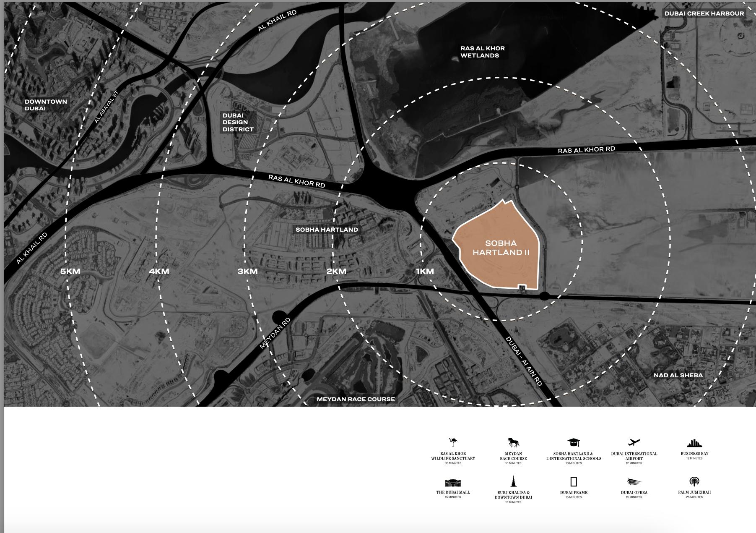Viewport: 756px width, 533px height.
Task: Click the 'SOBHA HARTLAND' map label
Action: [327, 230]
